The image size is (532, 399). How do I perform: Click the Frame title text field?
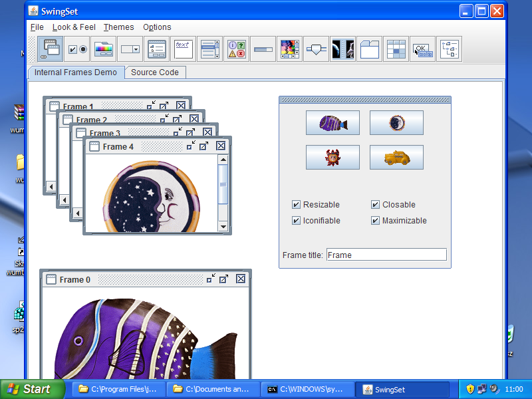click(387, 255)
